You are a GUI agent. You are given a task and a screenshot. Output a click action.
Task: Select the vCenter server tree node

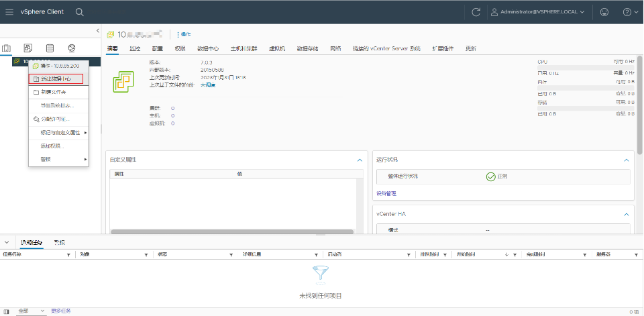coord(56,61)
